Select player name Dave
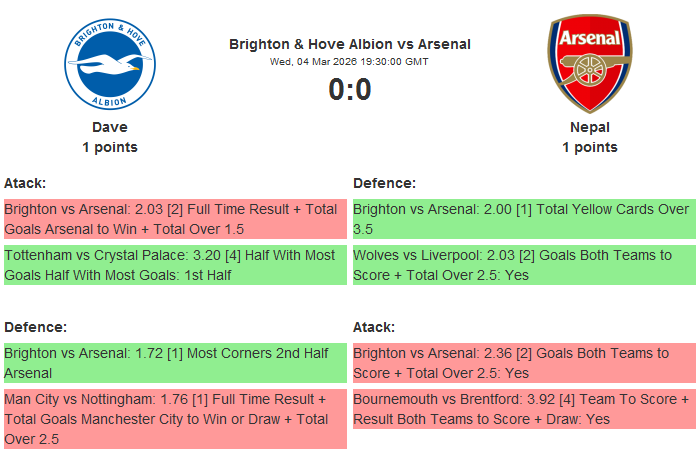 pyautogui.click(x=110, y=127)
